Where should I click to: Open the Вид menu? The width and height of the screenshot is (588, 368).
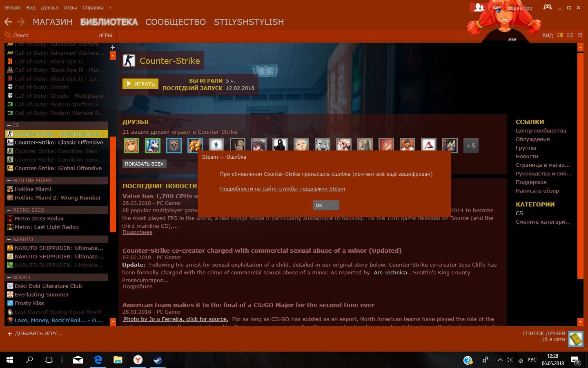[x=31, y=8]
